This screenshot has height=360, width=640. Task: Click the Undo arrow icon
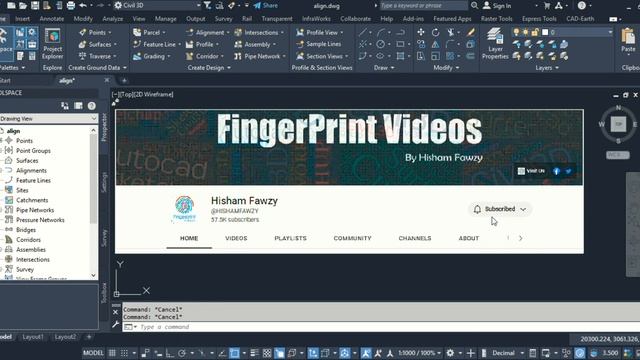[83, 5]
